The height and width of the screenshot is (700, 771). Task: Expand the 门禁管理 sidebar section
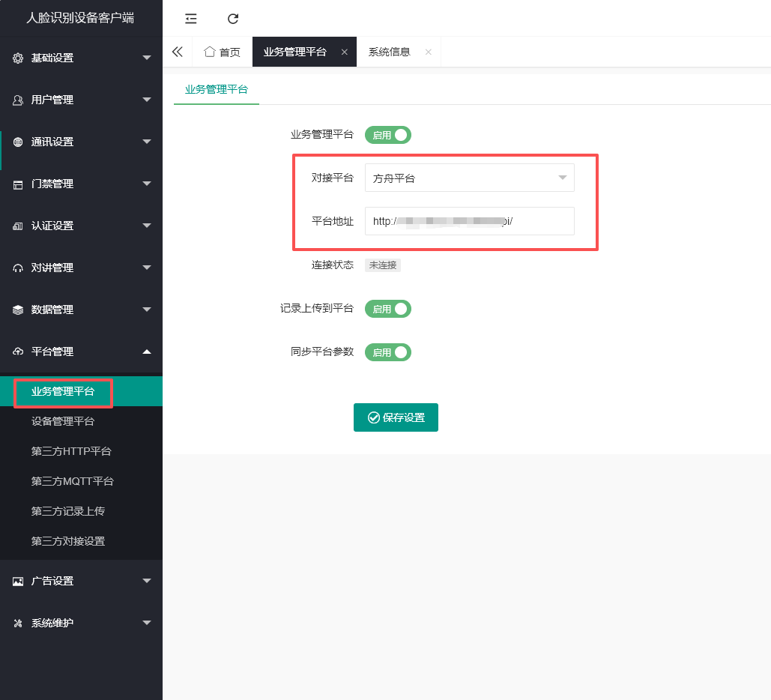81,184
